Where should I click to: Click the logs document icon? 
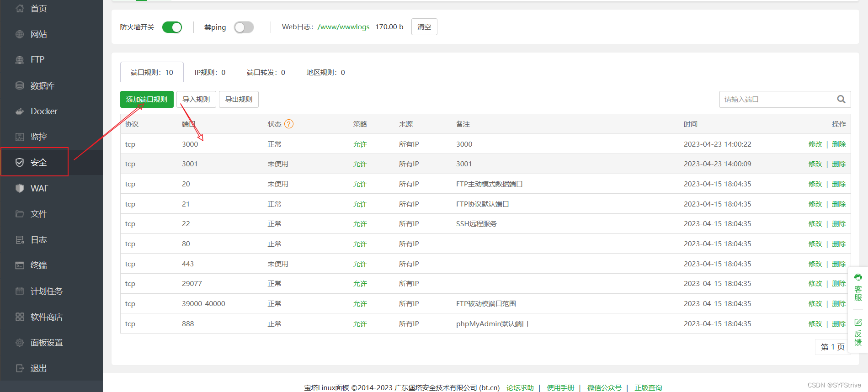(20, 240)
